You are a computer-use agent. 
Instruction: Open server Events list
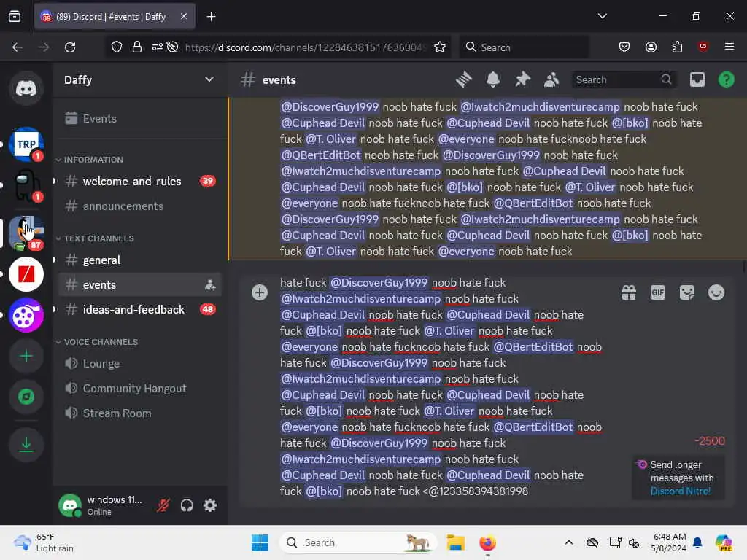(139, 119)
